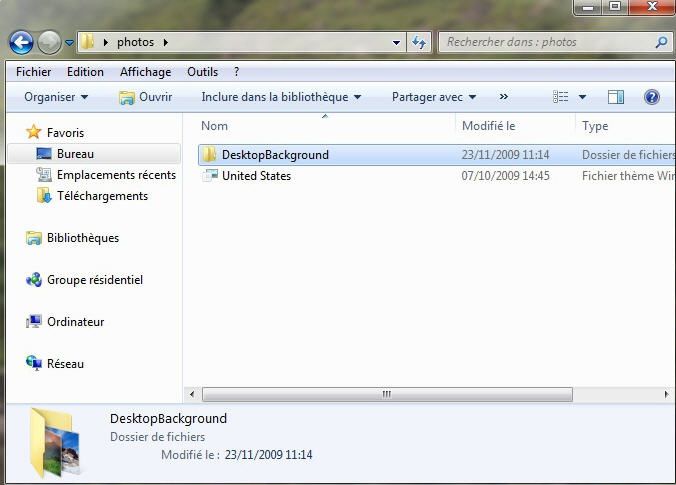Click the blue help question mark icon
676x485 pixels.
click(x=651, y=97)
